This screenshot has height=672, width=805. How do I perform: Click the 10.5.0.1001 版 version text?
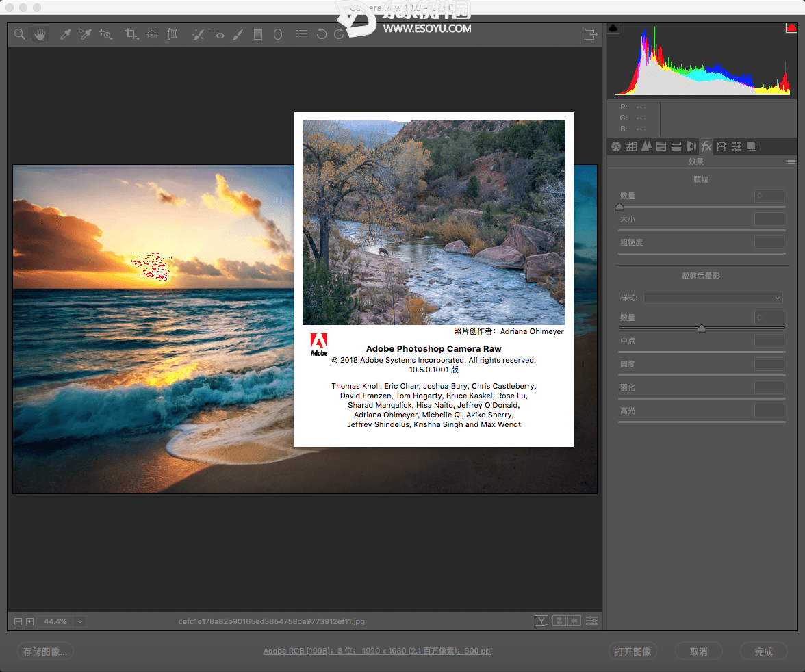tap(434, 370)
